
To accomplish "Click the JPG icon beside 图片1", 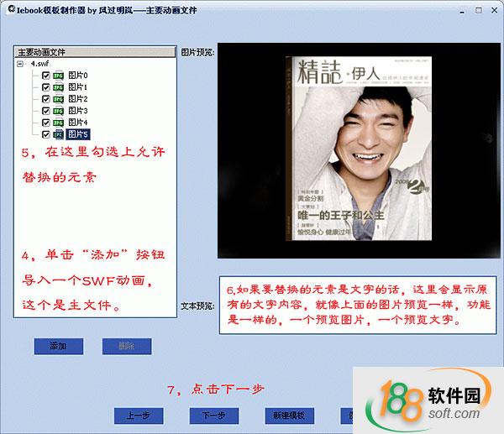I will tap(58, 87).
